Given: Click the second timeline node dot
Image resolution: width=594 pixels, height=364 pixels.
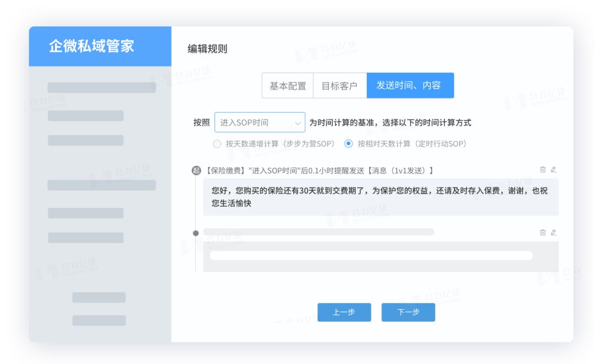Looking at the screenshot, I should point(196,233).
